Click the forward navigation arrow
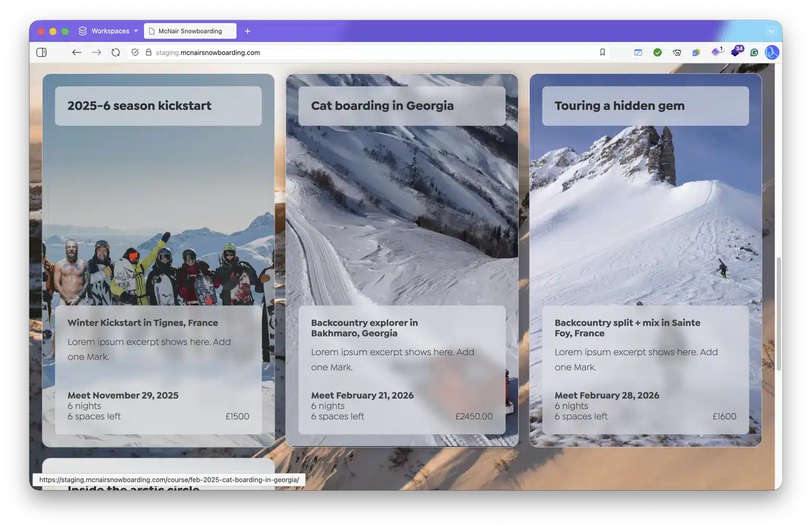Screen dimensions: 812x529 tap(96, 52)
